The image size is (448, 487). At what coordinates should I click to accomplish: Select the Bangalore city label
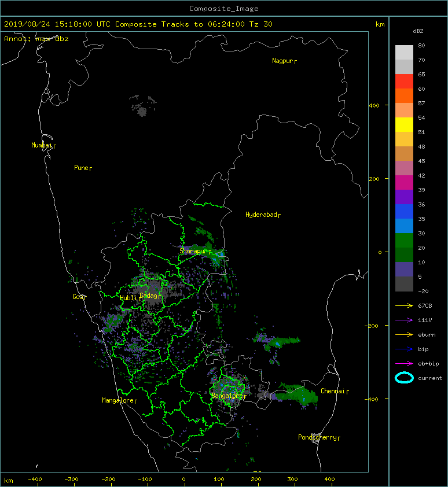tap(229, 396)
